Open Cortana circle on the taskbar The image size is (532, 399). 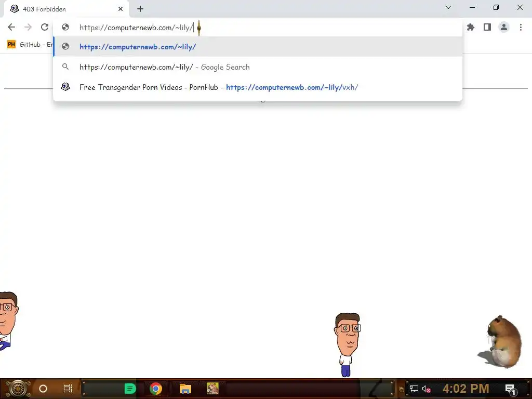click(x=43, y=389)
